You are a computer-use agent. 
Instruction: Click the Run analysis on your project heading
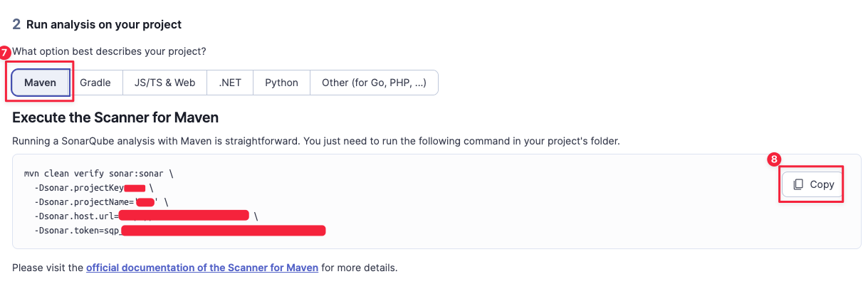[104, 24]
